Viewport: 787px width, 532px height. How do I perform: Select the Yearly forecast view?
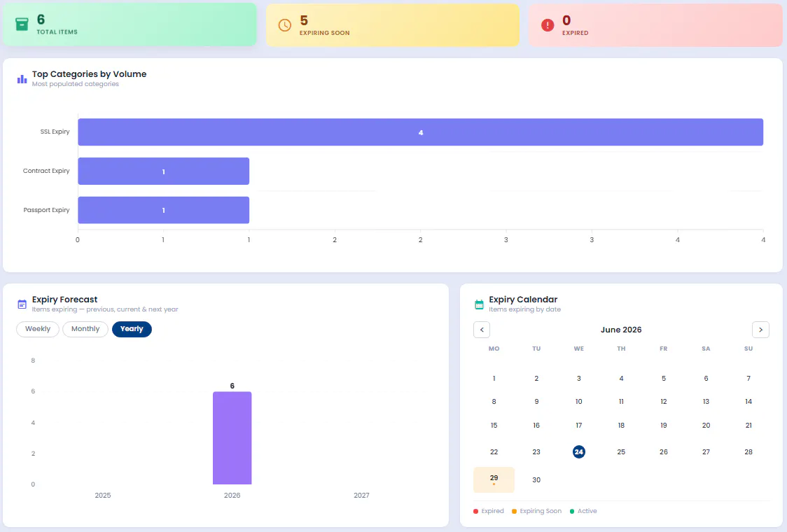point(132,329)
